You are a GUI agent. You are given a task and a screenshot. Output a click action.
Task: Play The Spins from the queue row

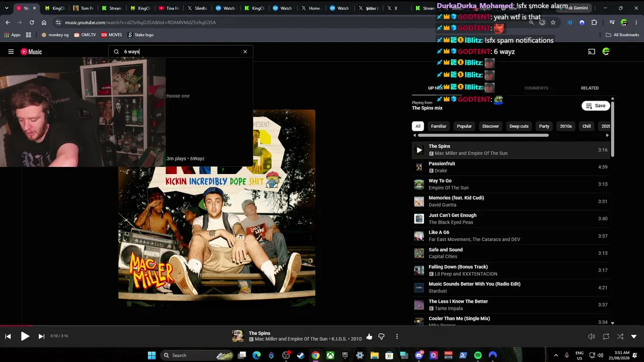pyautogui.click(x=419, y=150)
